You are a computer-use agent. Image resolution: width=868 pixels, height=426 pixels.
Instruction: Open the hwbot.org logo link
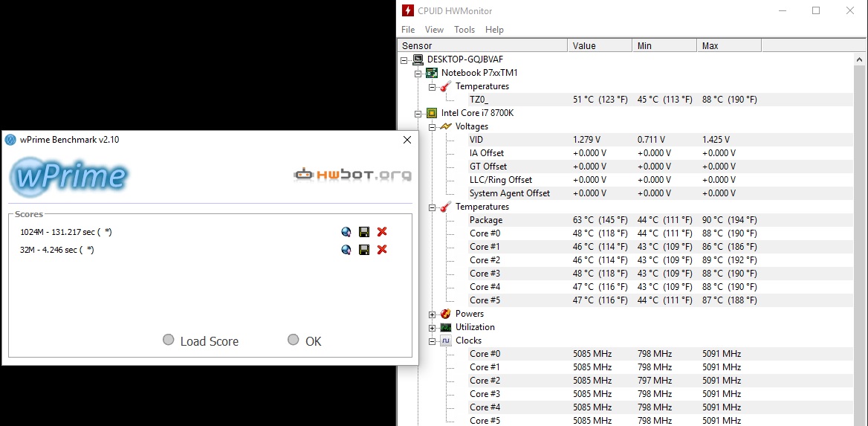tap(352, 175)
